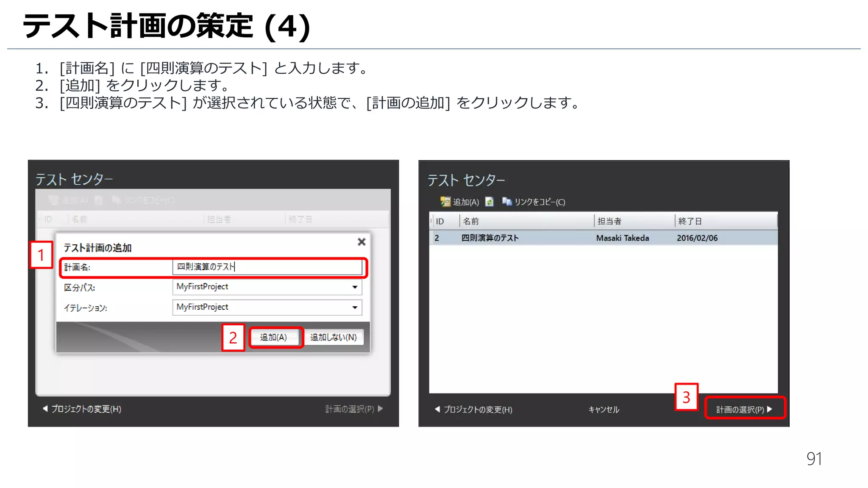This screenshot has height=488, width=868.
Task: Select the 四則演算のテスト plan row
Action: 604,238
